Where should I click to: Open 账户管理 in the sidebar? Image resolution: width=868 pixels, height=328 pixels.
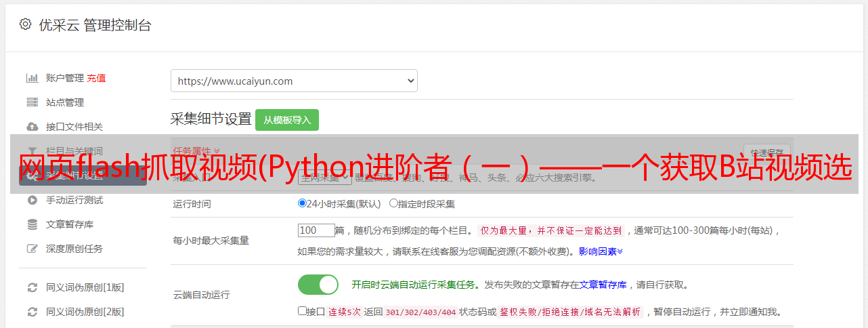pos(65,78)
